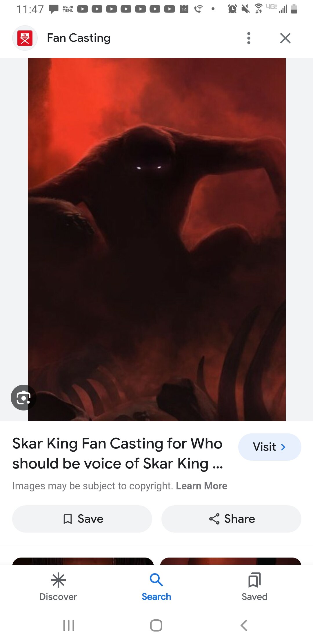Open the three-dot overflow menu

(249, 38)
